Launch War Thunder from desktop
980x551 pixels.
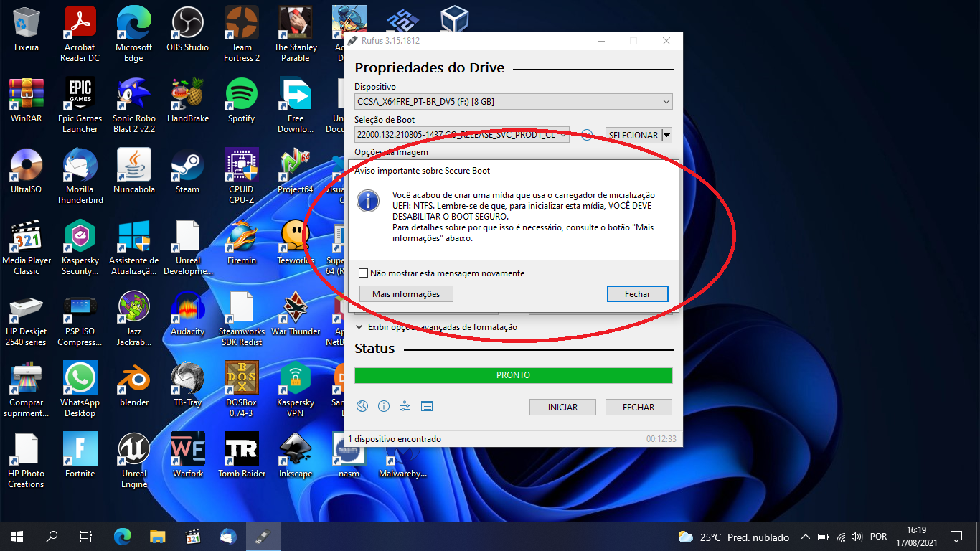296,314
